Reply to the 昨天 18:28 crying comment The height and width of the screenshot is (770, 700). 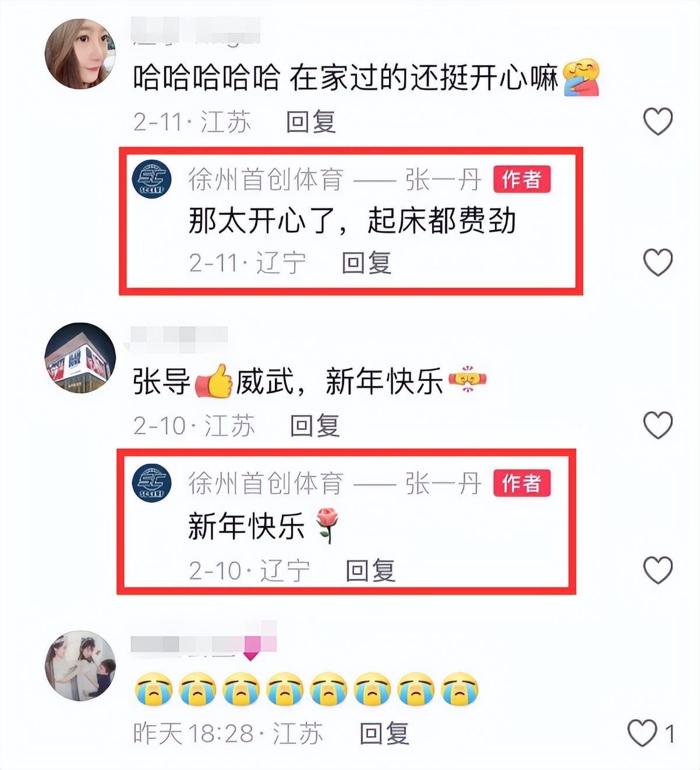384,733
